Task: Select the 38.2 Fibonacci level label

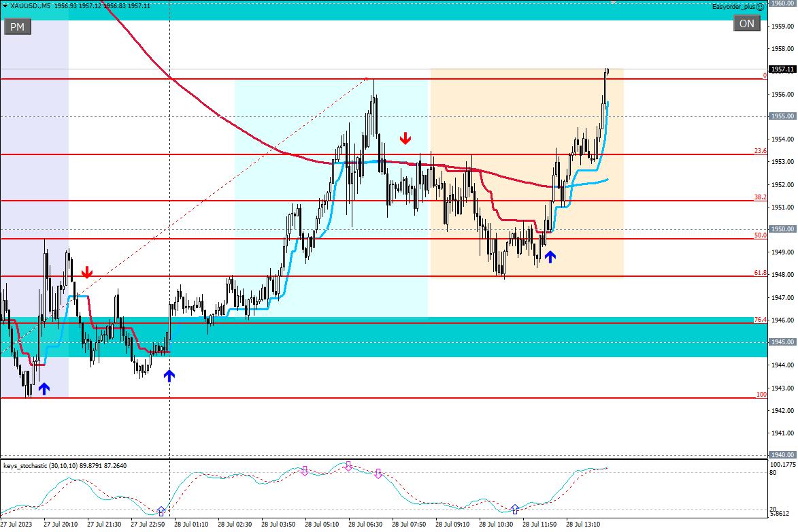Action: tap(760, 197)
